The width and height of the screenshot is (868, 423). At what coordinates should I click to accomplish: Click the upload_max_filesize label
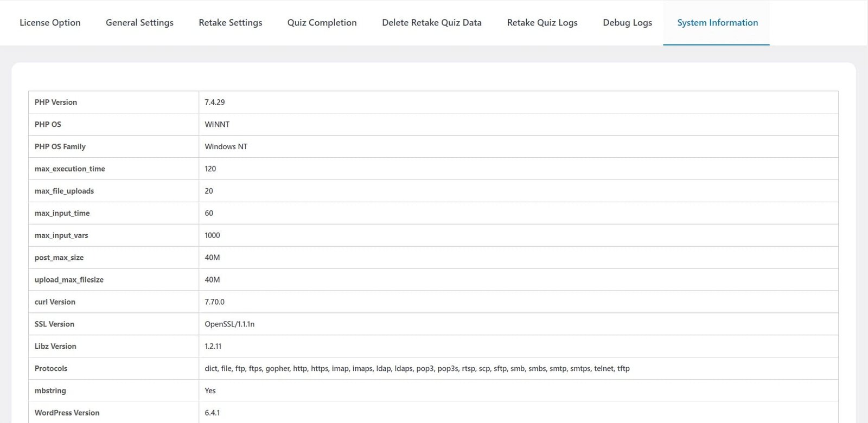point(69,280)
